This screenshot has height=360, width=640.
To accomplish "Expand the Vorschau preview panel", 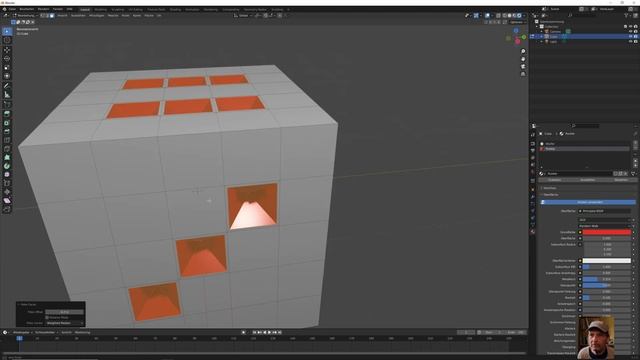I will tap(549, 188).
